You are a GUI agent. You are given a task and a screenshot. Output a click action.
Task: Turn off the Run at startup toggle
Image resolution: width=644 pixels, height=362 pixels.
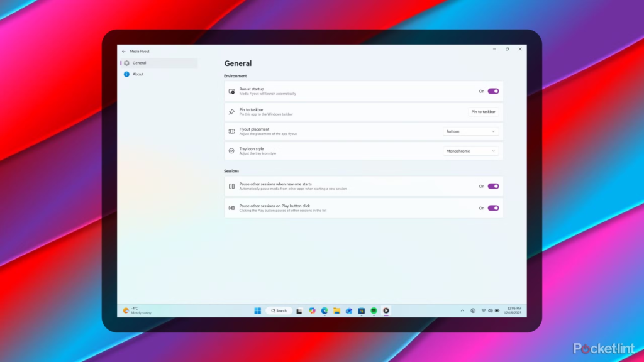click(493, 91)
